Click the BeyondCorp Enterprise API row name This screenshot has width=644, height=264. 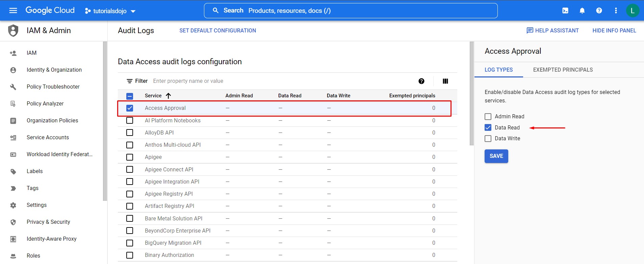178,231
